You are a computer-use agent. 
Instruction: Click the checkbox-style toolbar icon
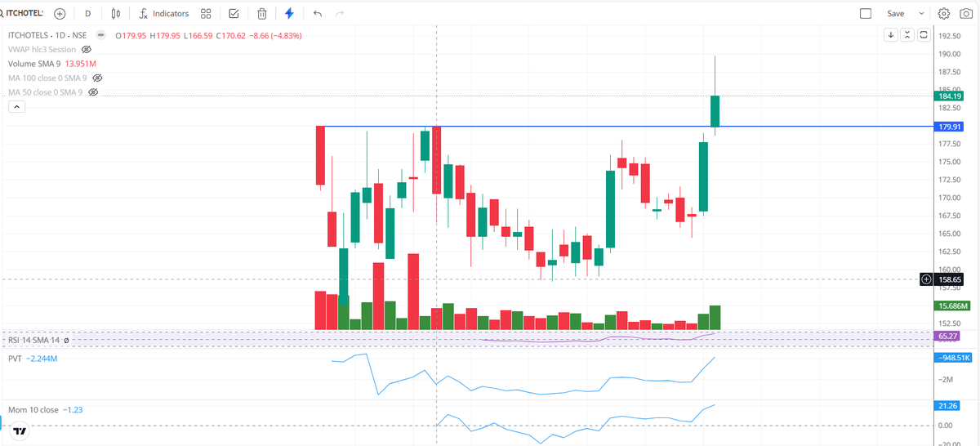point(234,14)
